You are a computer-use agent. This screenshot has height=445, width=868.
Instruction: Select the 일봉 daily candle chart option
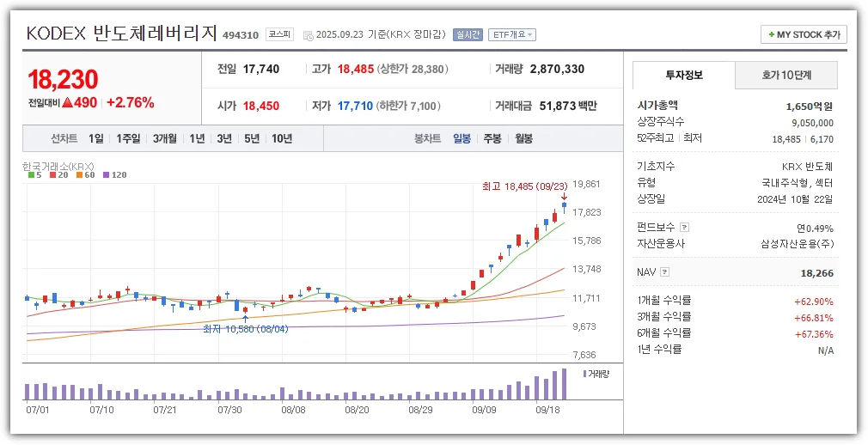tap(462, 138)
